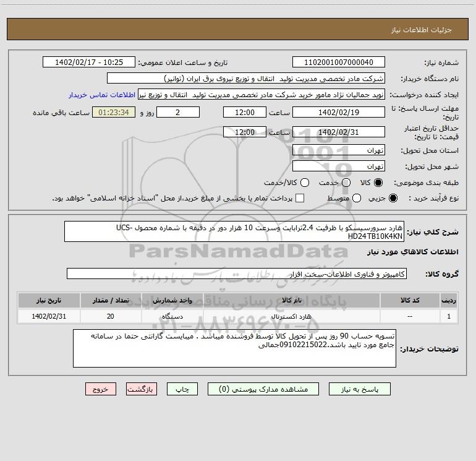Click the جزئیات اطلاعات نیاز header title

point(422,30)
